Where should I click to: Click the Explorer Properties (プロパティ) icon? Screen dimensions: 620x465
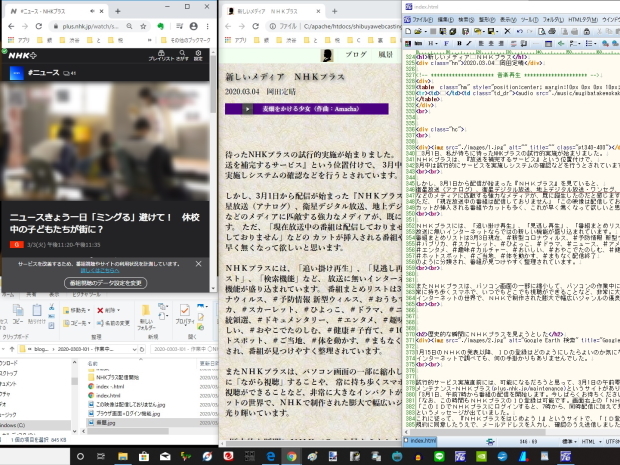(x=184, y=314)
